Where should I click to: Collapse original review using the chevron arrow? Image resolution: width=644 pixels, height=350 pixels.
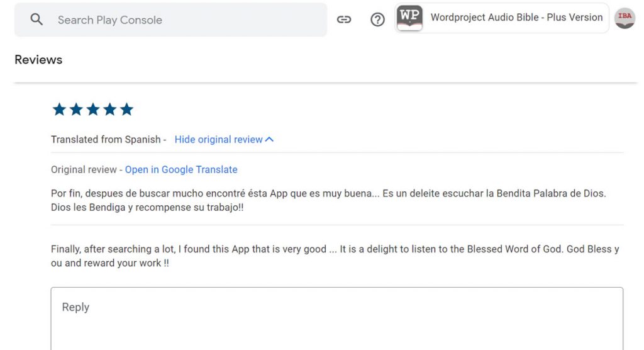[x=270, y=140]
